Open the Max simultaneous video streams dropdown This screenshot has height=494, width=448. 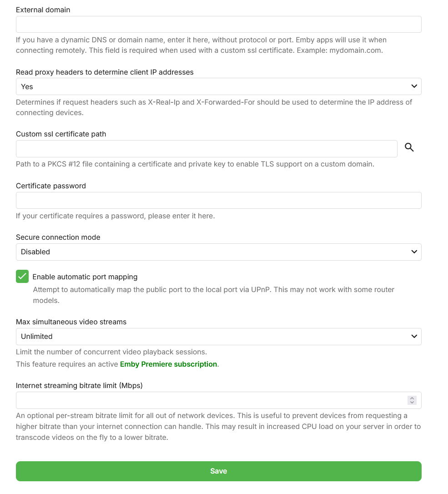point(218,337)
